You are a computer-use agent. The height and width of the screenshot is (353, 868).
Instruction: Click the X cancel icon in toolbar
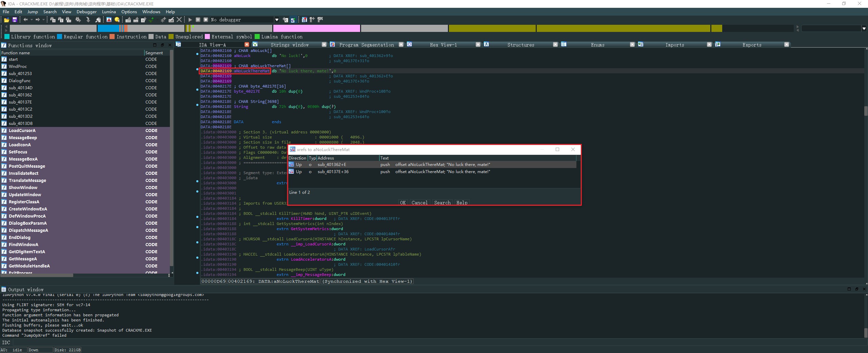tap(179, 20)
